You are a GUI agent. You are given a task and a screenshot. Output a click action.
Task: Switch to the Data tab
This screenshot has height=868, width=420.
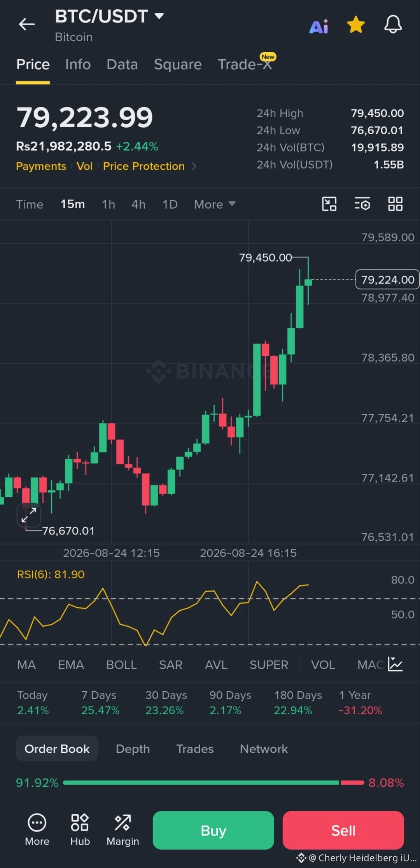[122, 64]
